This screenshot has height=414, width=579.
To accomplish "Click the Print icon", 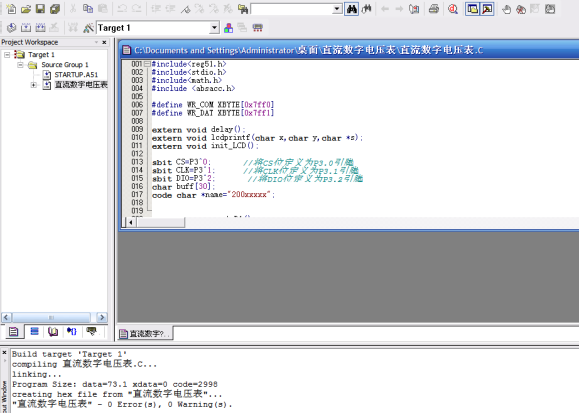I will [x=434, y=9].
